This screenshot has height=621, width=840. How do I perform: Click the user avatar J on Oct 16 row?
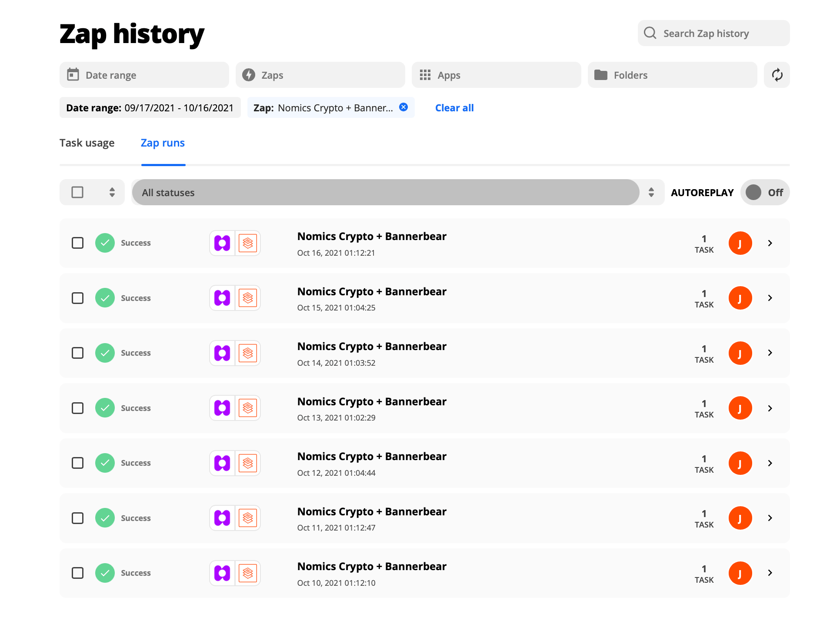point(740,243)
